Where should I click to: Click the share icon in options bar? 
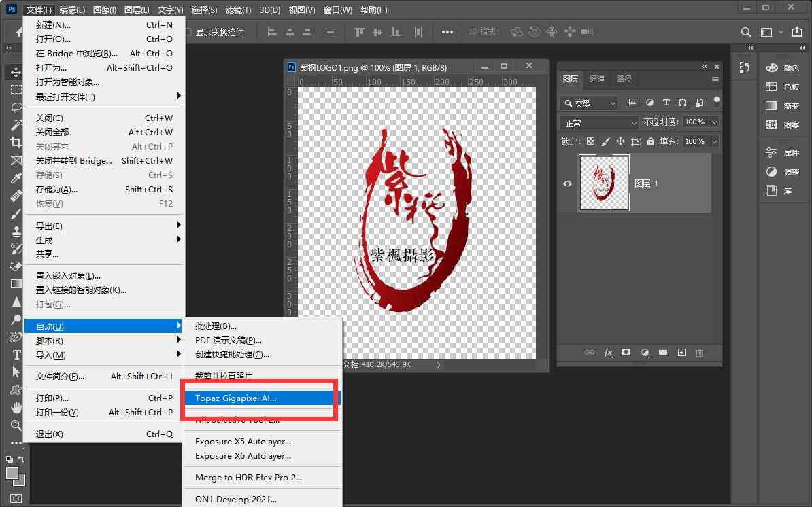(797, 32)
